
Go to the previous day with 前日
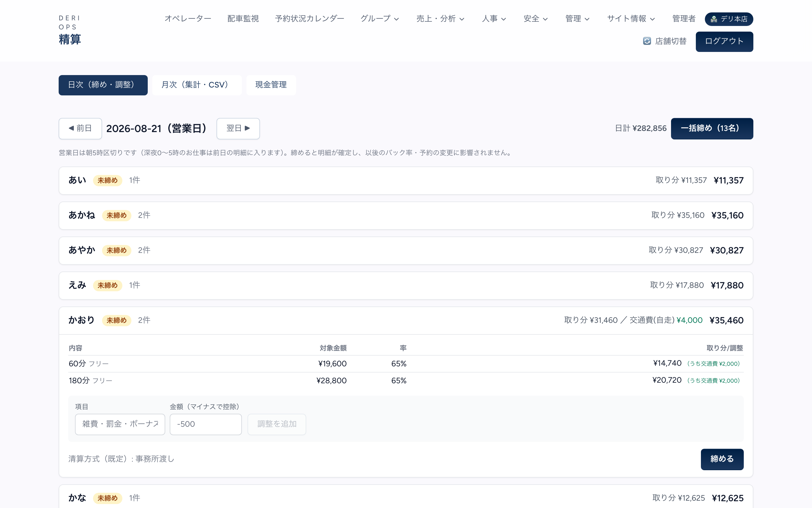[x=80, y=128]
